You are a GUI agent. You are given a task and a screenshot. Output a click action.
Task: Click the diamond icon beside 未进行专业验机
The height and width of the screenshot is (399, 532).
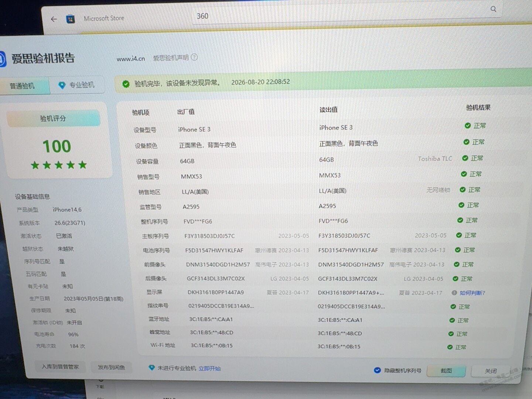pyautogui.click(x=151, y=368)
